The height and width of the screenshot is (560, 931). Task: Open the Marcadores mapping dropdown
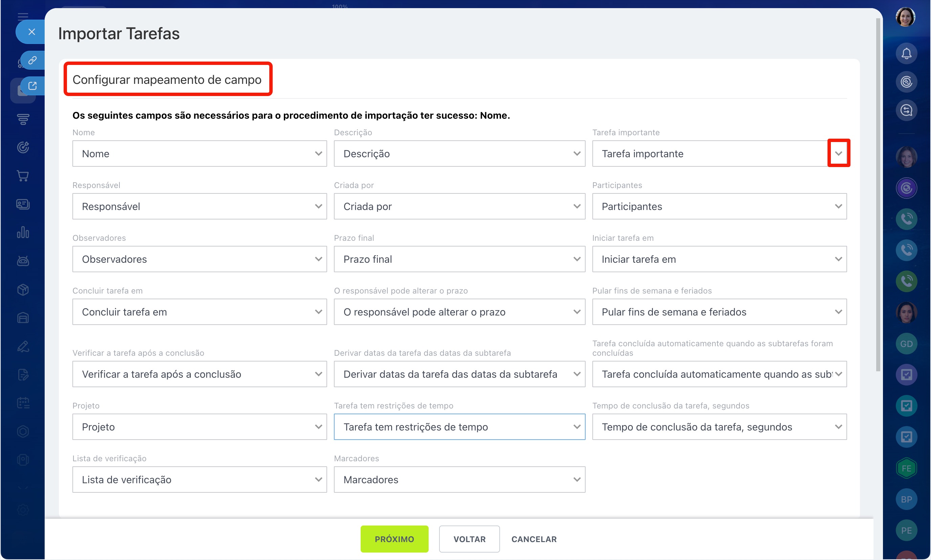pos(459,479)
